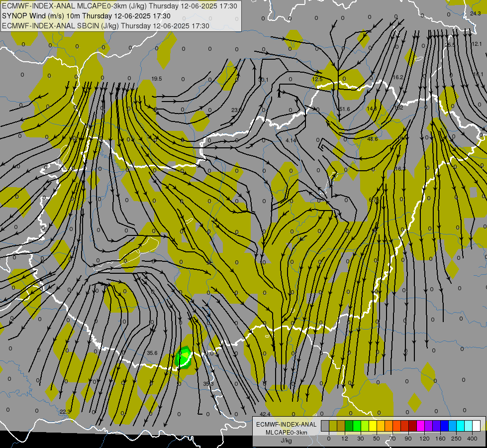The width and height of the screenshot is (487, 448).
Task: Click the magenta legend swatch
Action: click(x=421, y=426)
